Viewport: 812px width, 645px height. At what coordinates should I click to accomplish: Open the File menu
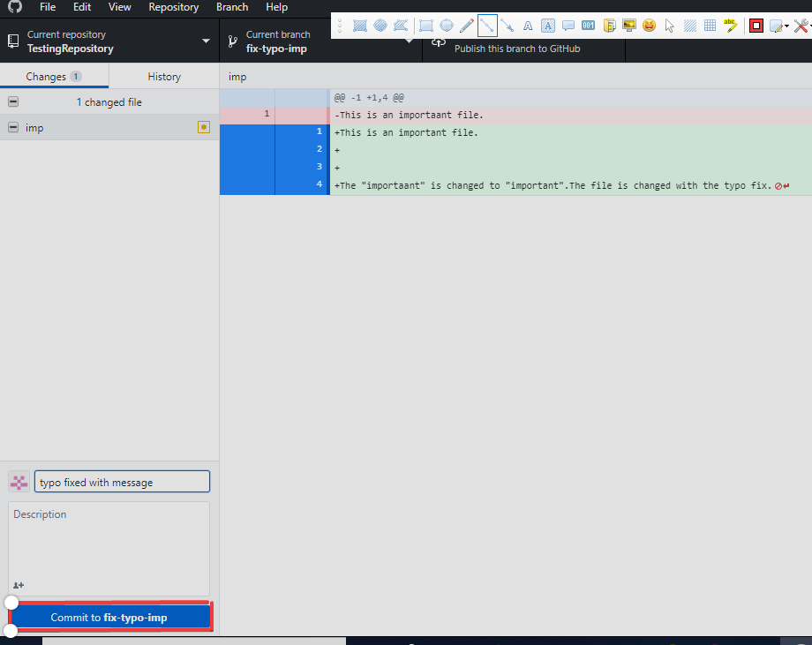[48, 7]
